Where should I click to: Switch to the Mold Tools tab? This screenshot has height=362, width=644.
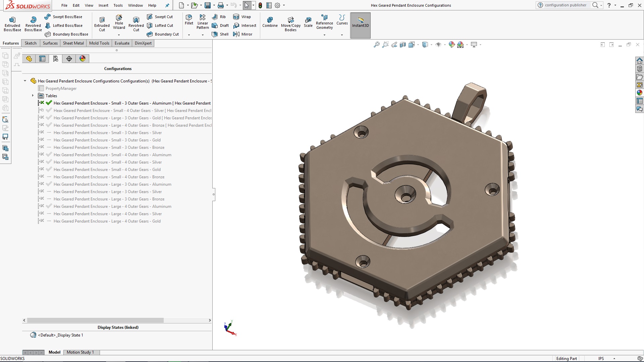point(99,43)
